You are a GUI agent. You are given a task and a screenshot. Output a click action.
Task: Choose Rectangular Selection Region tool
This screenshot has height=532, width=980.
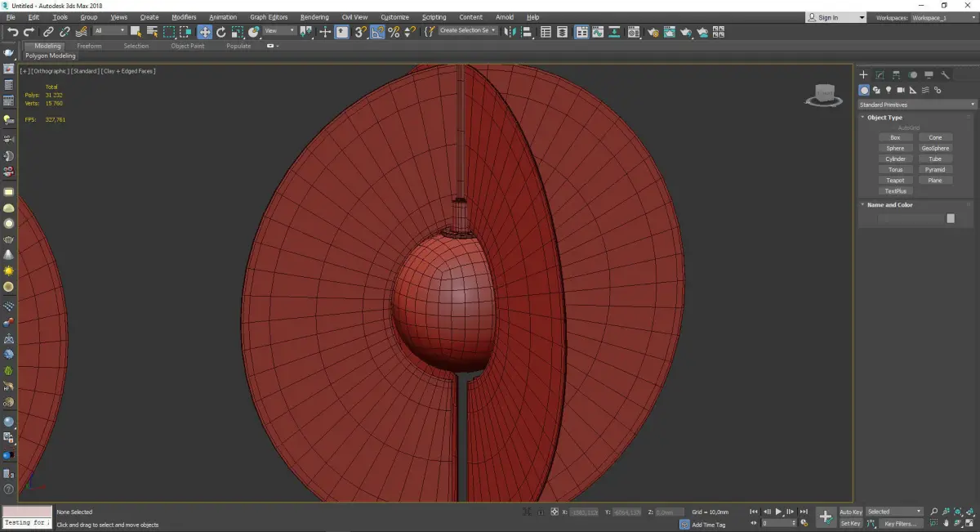pyautogui.click(x=169, y=32)
